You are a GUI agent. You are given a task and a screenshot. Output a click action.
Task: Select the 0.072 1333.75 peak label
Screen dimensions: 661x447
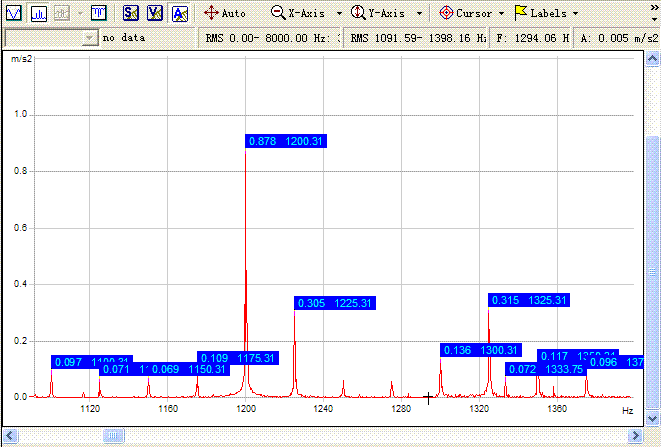pyautogui.click(x=545, y=369)
